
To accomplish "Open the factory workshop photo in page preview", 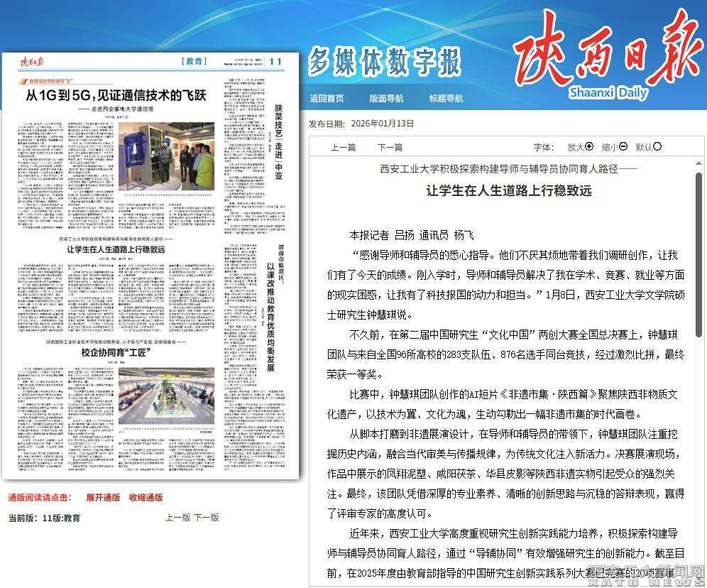I will tap(166, 396).
